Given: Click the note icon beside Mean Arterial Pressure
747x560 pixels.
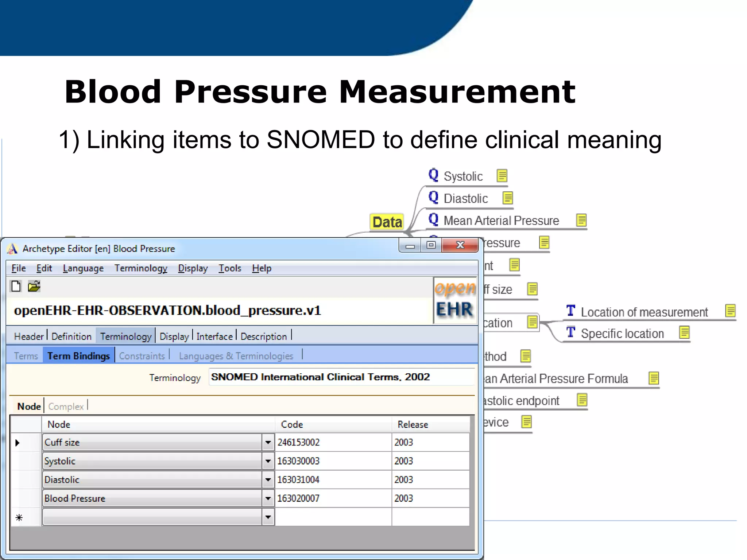Looking at the screenshot, I should (x=581, y=220).
